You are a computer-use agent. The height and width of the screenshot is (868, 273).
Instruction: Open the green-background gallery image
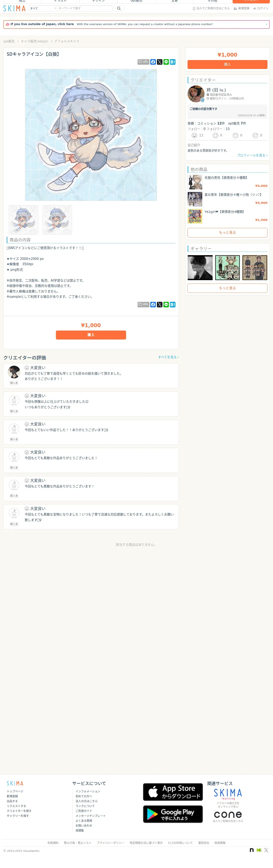coord(227,268)
